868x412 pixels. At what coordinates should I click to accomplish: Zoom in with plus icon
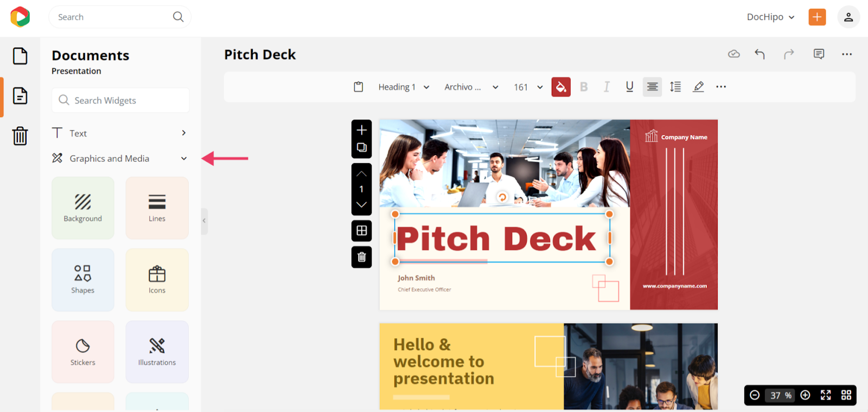tap(806, 395)
